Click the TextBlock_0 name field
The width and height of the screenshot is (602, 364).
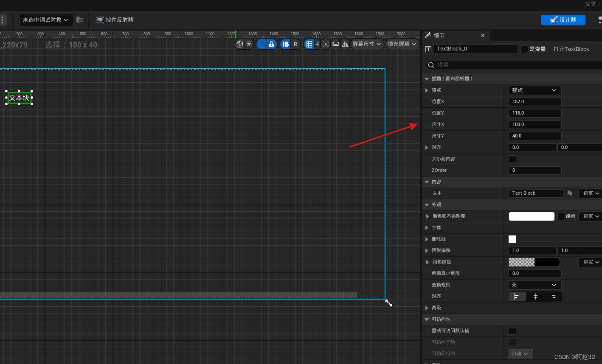point(475,49)
